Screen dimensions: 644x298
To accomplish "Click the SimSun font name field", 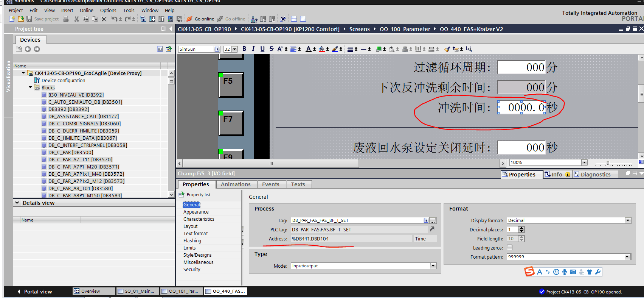I will (x=196, y=49).
